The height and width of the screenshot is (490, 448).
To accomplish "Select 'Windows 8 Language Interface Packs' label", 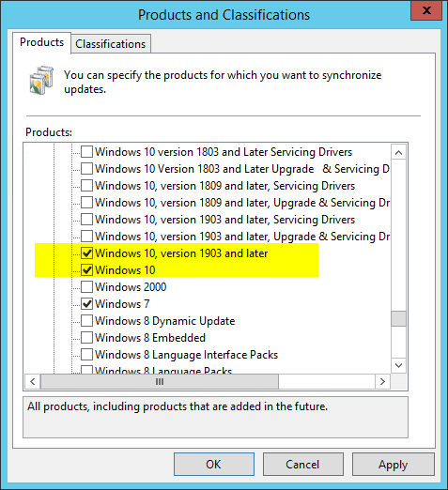I will coord(186,355).
